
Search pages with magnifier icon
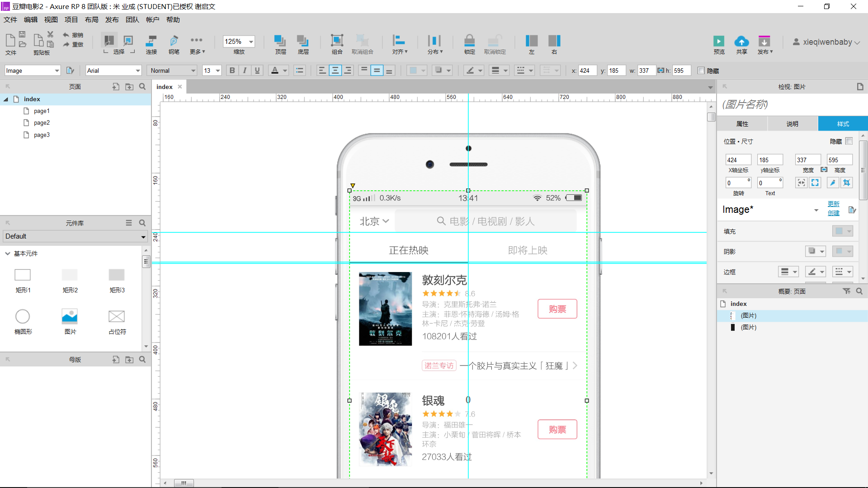coord(142,86)
